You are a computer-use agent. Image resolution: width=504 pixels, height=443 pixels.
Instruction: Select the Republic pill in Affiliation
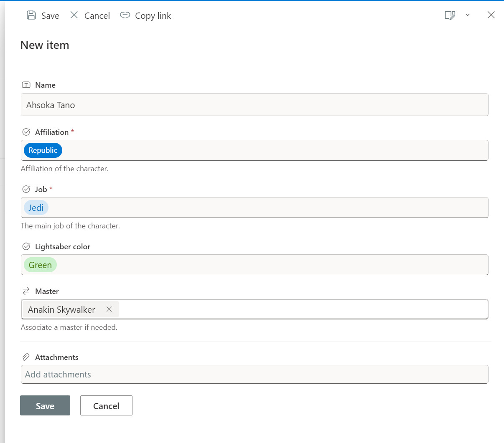pos(43,150)
